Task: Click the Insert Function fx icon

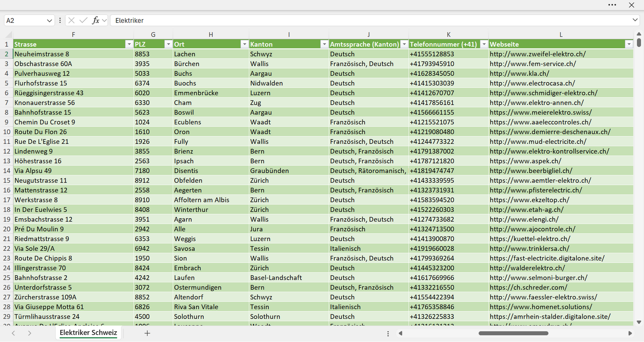Action: 95,20
